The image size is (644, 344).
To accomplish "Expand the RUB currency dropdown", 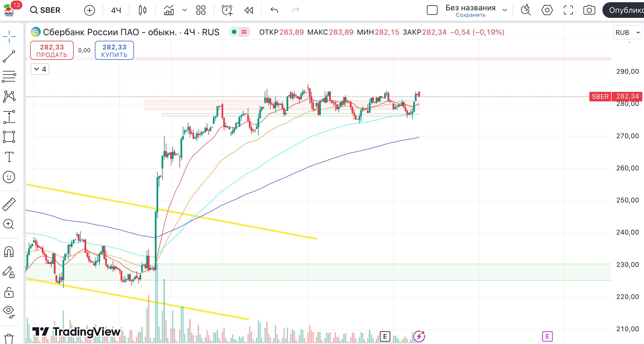I will (x=628, y=32).
